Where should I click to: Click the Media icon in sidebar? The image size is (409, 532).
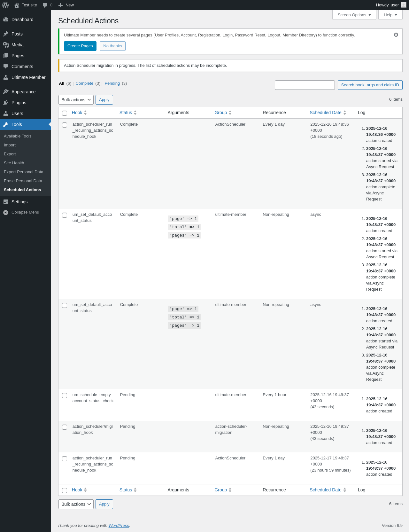coord(6,45)
